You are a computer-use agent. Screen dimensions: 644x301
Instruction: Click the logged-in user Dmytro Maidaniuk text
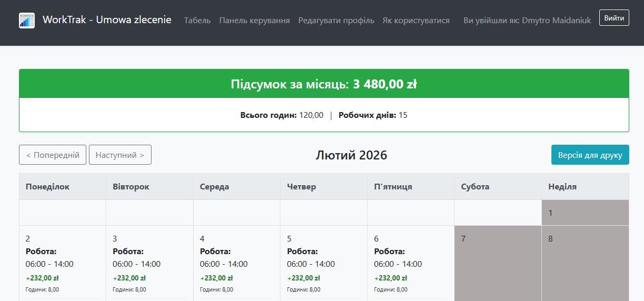point(556,21)
